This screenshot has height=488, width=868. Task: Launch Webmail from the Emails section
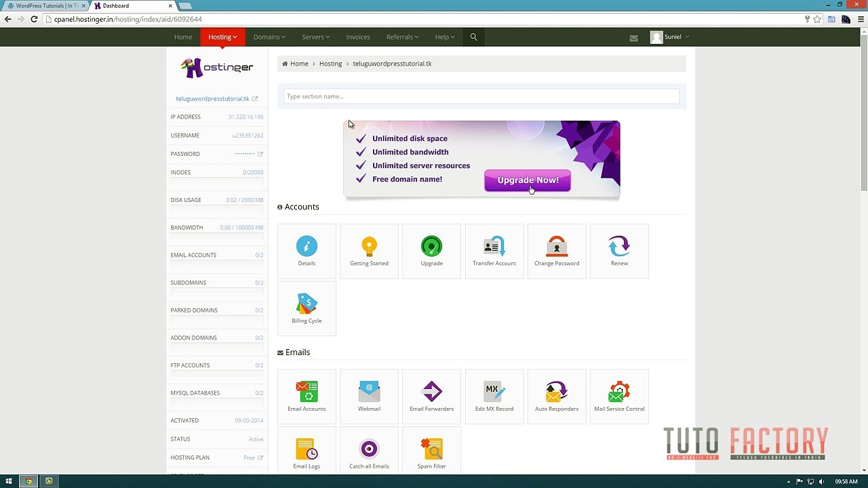(369, 396)
